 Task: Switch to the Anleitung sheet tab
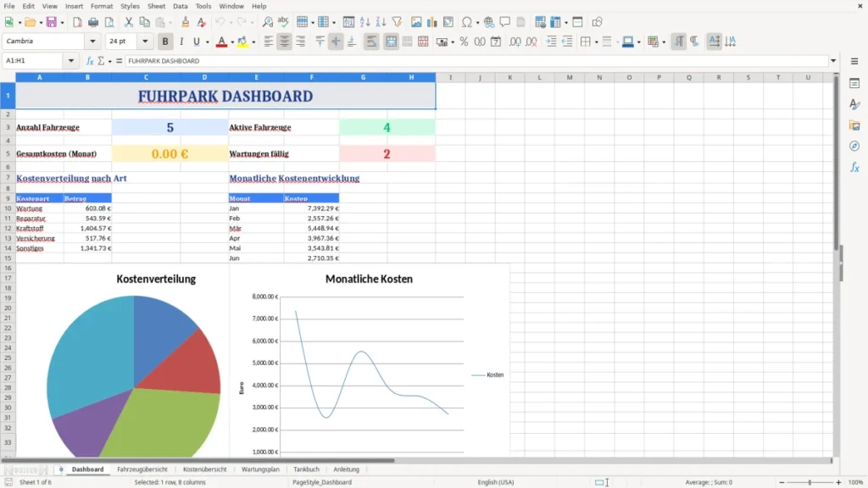tap(346, 469)
